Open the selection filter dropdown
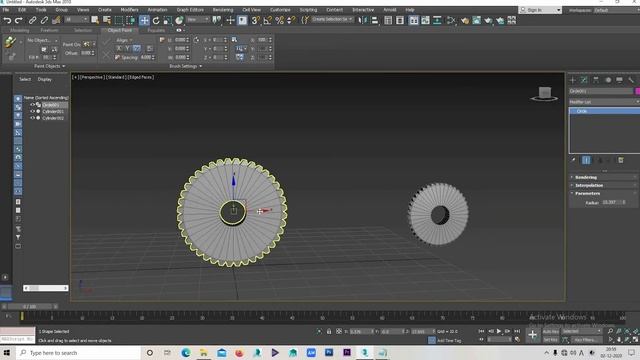This screenshot has width=640, height=360. point(76,20)
